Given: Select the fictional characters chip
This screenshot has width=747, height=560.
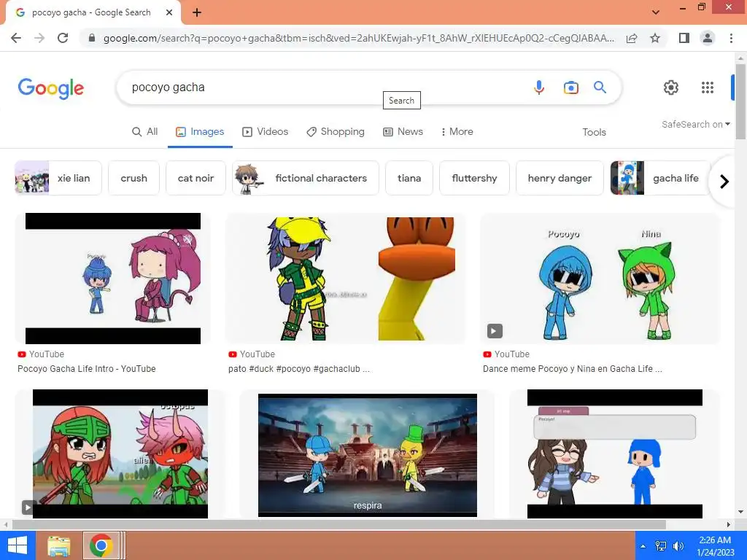Looking at the screenshot, I should (306, 178).
